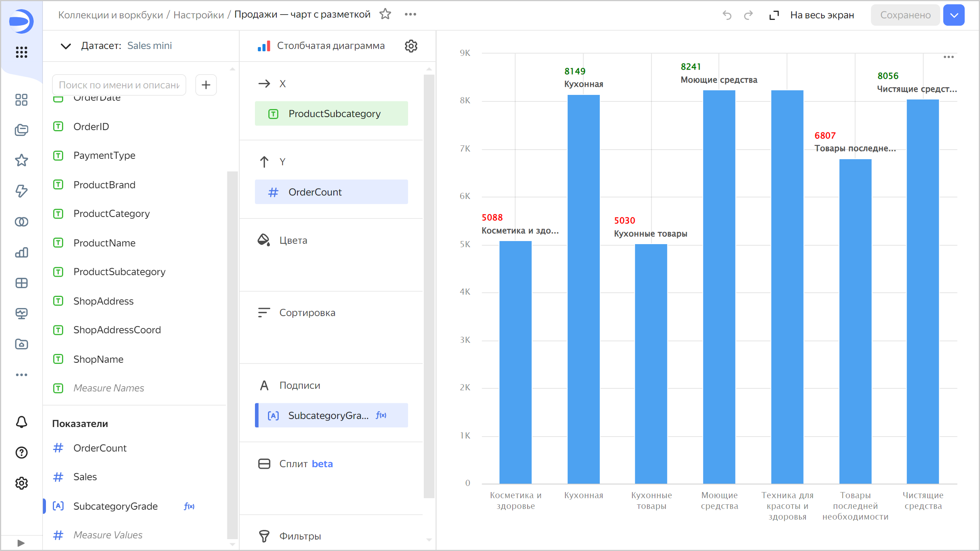Image resolution: width=980 pixels, height=551 pixels.
Task: Open save options dropdown arrow
Action: [x=954, y=15]
